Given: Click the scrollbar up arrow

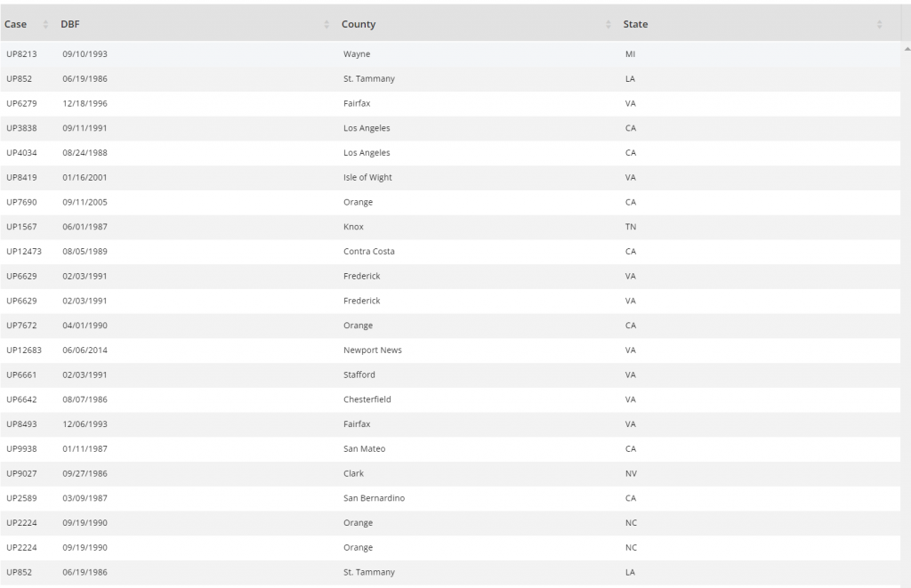Looking at the screenshot, I should 906,48.
